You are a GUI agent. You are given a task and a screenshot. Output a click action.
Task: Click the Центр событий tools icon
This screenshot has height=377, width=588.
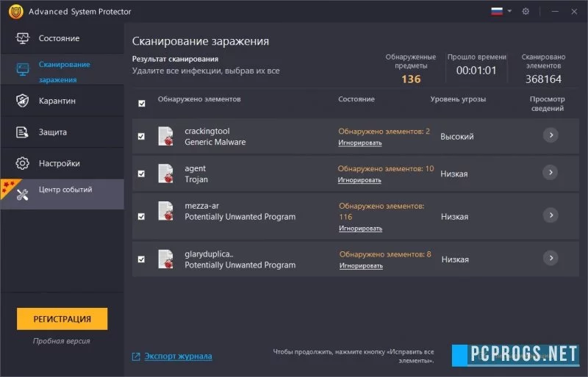[x=23, y=195]
